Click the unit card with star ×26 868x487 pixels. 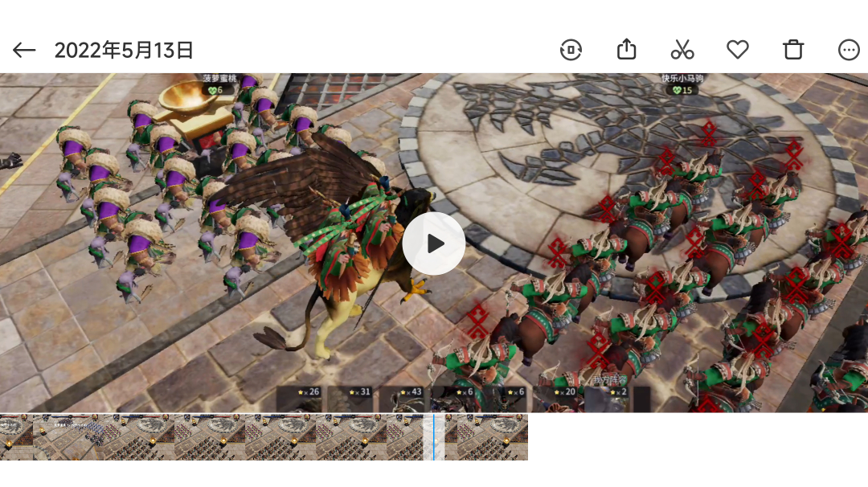(300, 399)
